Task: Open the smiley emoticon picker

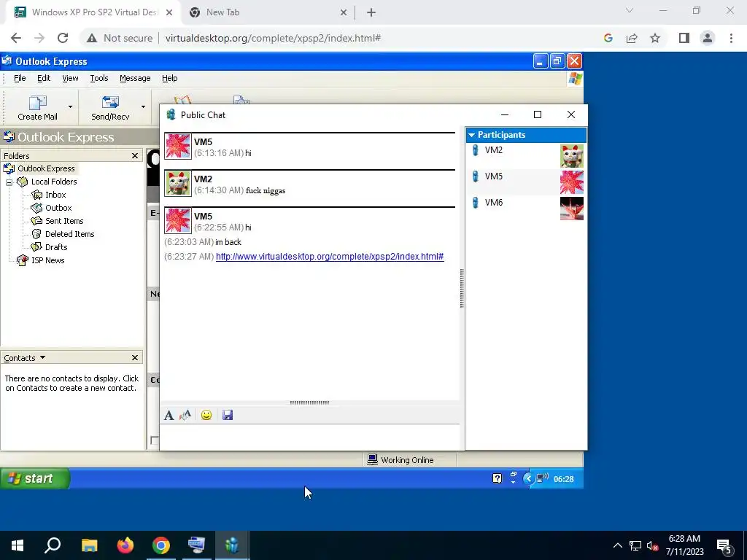Action: (x=206, y=415)
